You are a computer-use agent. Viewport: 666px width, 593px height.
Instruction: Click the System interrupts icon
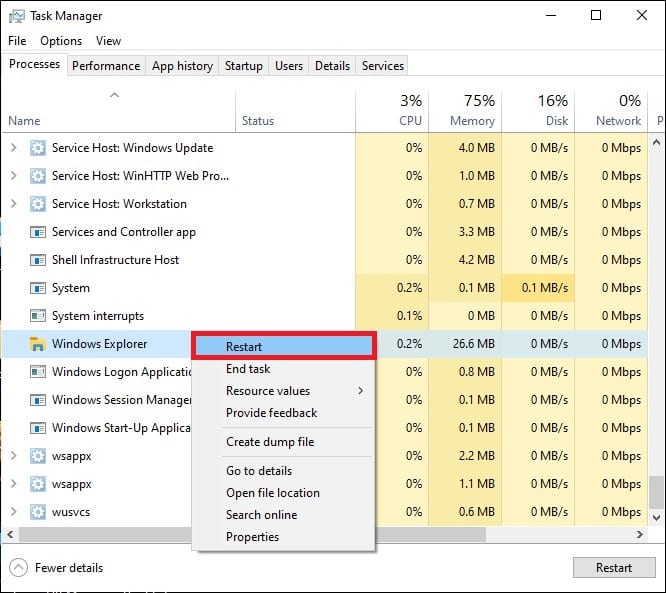[x=38, y=316]
